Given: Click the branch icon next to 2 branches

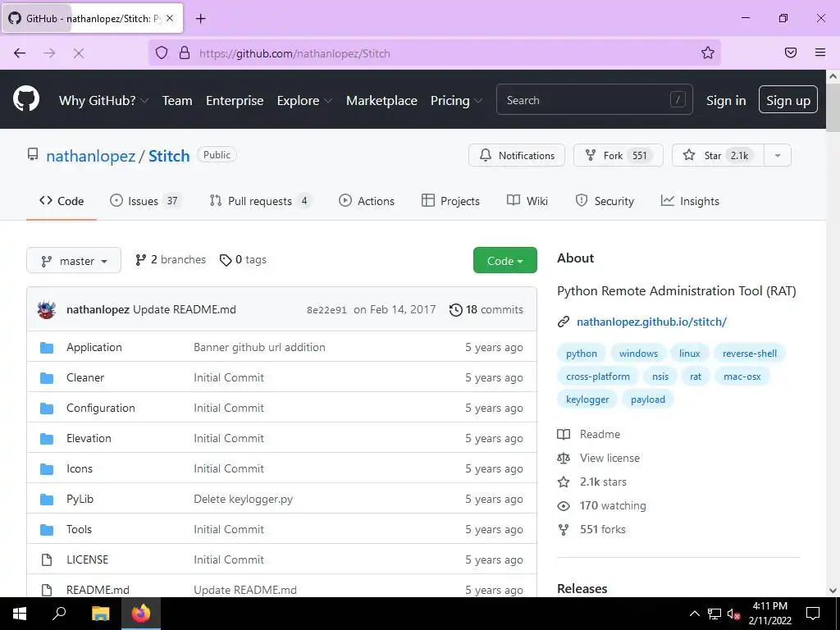Looking at the screenshot, I should (140, 260).
